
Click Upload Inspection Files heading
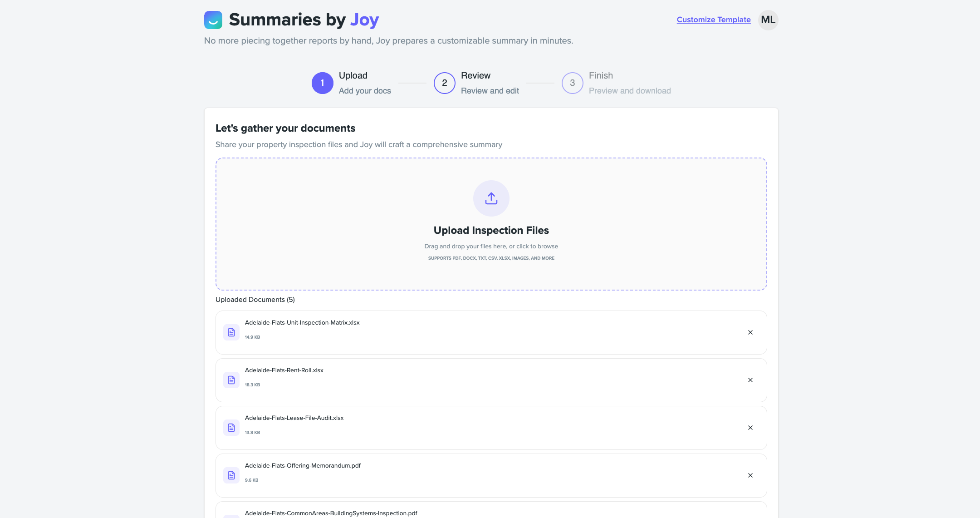(x=491, y=230)
